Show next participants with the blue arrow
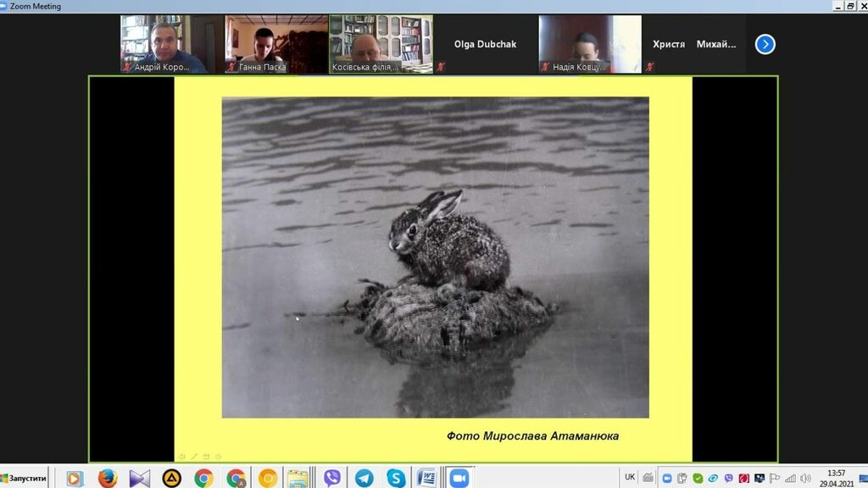The height and width of the screenshot is (488, 868). [765, 44]
